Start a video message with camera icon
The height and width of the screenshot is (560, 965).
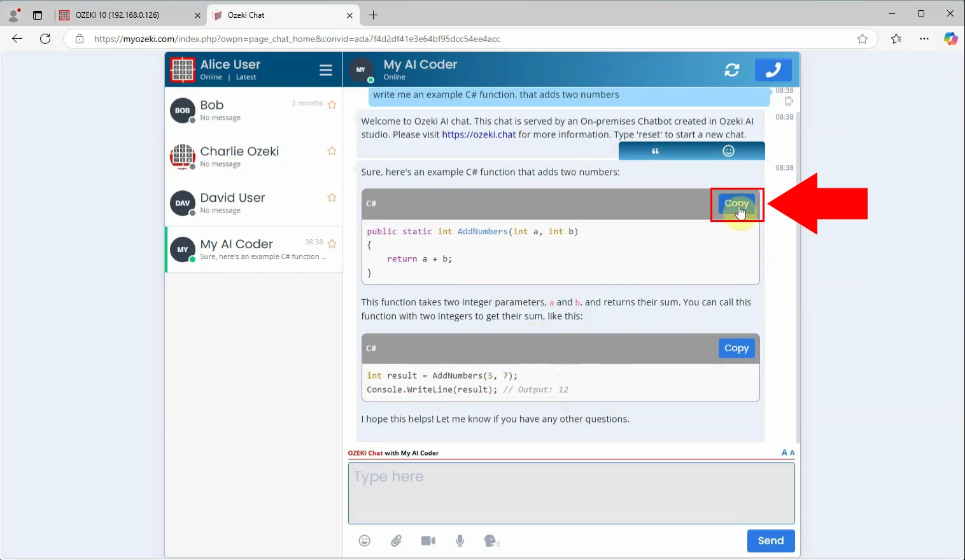[x=428, y=541]
